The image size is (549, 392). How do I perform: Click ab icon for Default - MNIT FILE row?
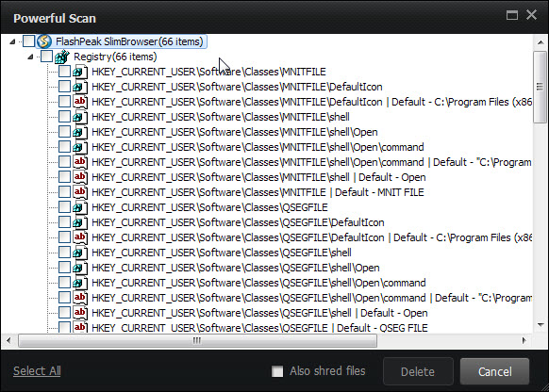80,192
